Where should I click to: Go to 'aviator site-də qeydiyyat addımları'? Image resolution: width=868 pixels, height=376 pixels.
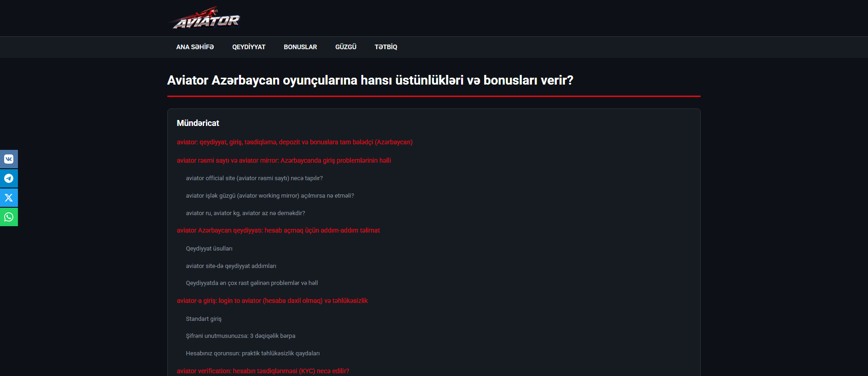tap(231, 266)
